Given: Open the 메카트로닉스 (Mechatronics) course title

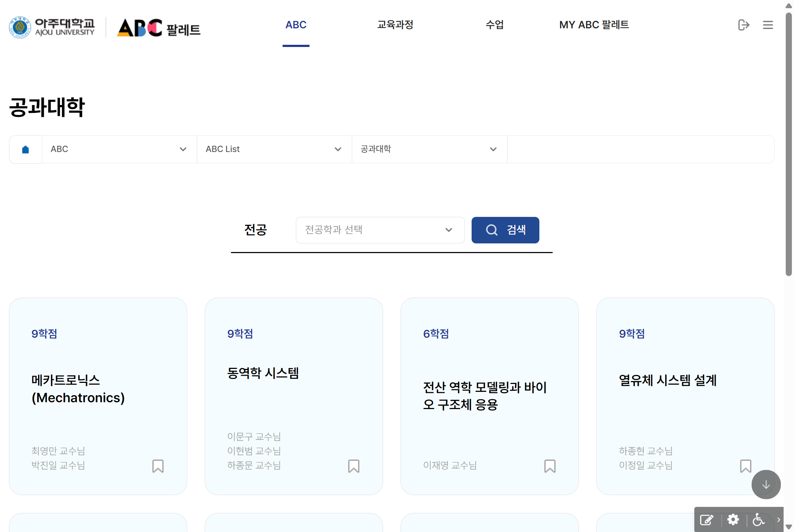Looking at the screenshot, I should [78, 389].
